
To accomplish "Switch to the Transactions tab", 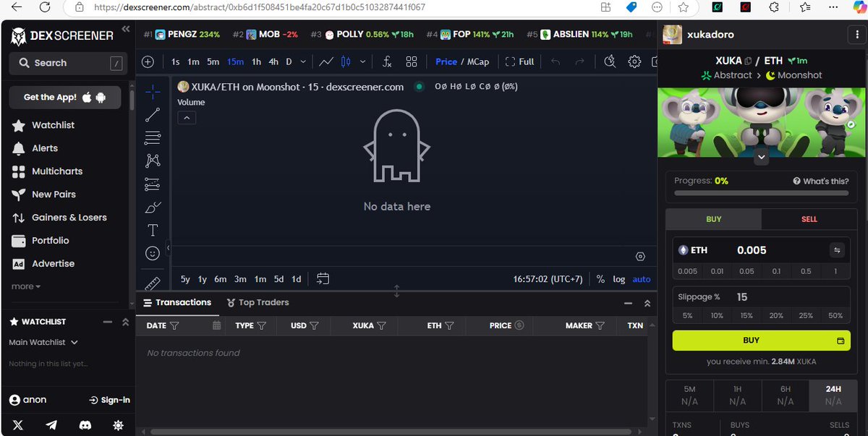I will pyautogui.click(x=176, y=302).
